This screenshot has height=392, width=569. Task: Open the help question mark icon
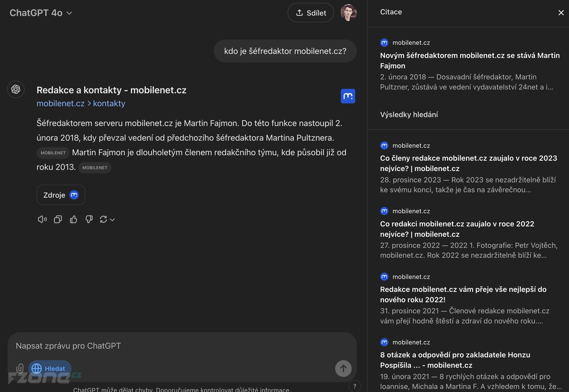[355, 386]
